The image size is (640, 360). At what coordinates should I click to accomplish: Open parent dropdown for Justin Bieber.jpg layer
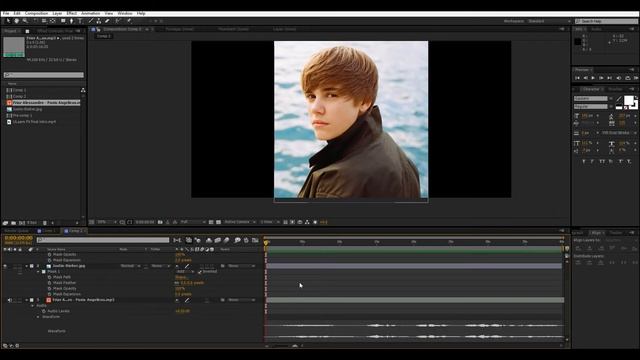coord(241,266)
